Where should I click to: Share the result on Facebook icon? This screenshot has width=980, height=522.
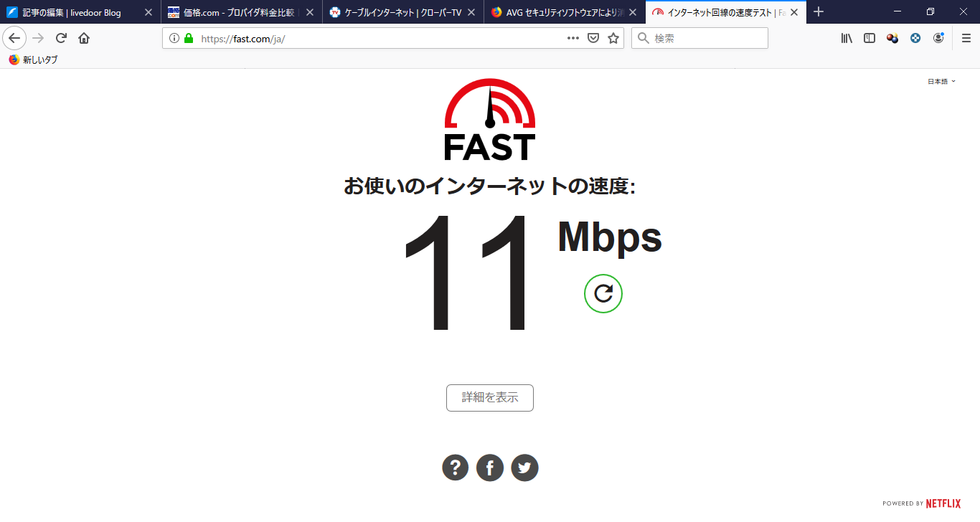pyautogui.click(x=490, y=468)
